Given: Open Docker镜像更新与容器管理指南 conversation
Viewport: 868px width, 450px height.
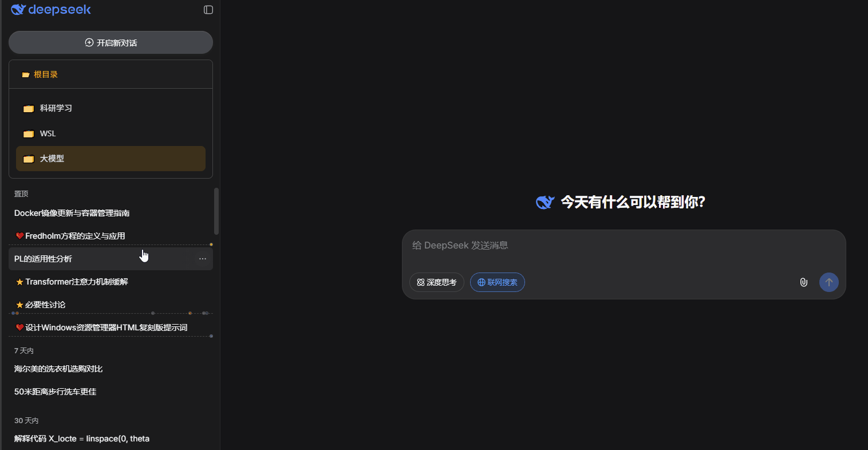Looking at the screenshot, I should coord(72,213).
